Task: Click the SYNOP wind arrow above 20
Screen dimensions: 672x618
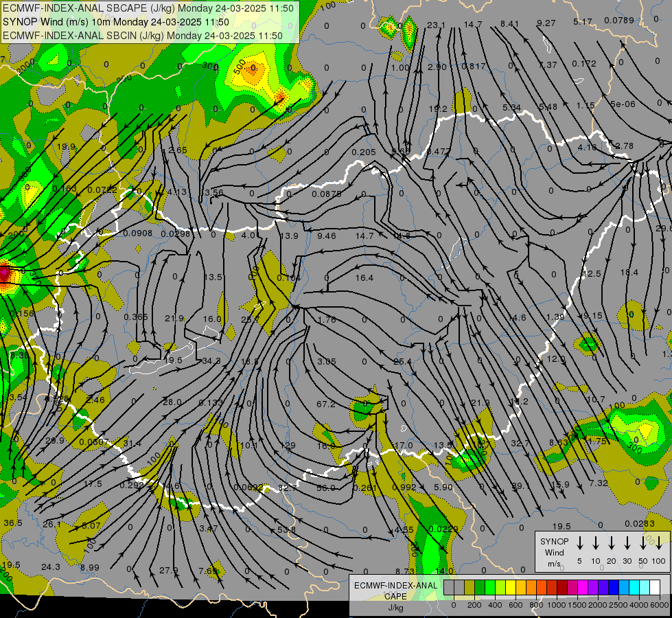Action: 612,543
